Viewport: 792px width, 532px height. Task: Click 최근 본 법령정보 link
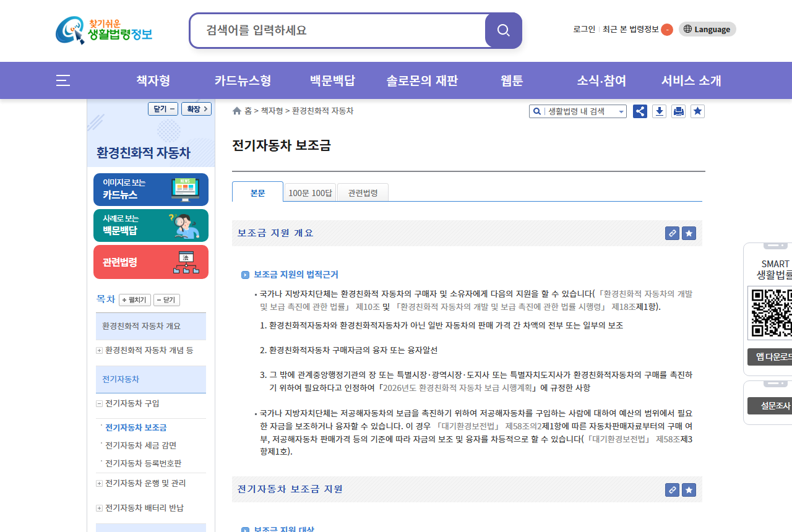631,29
